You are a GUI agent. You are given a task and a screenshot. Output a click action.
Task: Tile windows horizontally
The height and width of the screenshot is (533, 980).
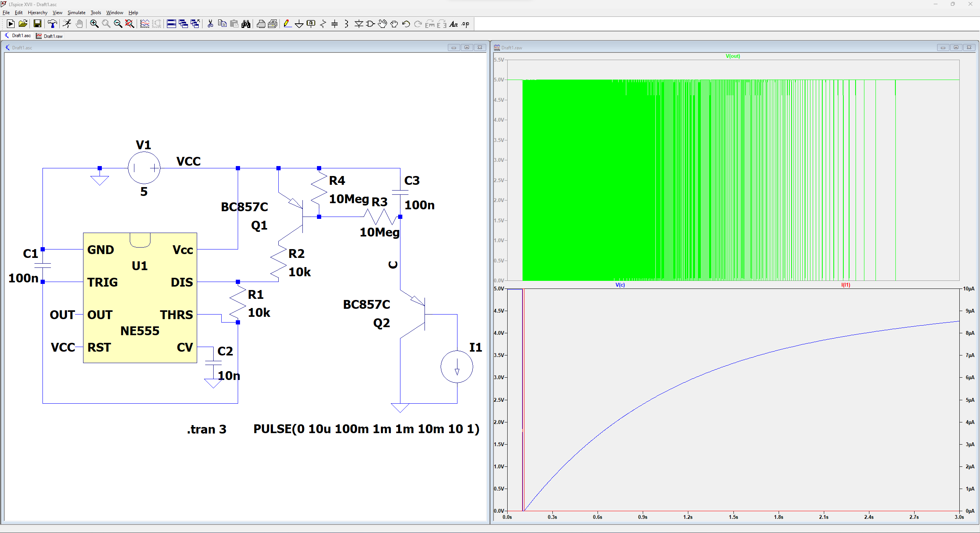tap(171, 24)
